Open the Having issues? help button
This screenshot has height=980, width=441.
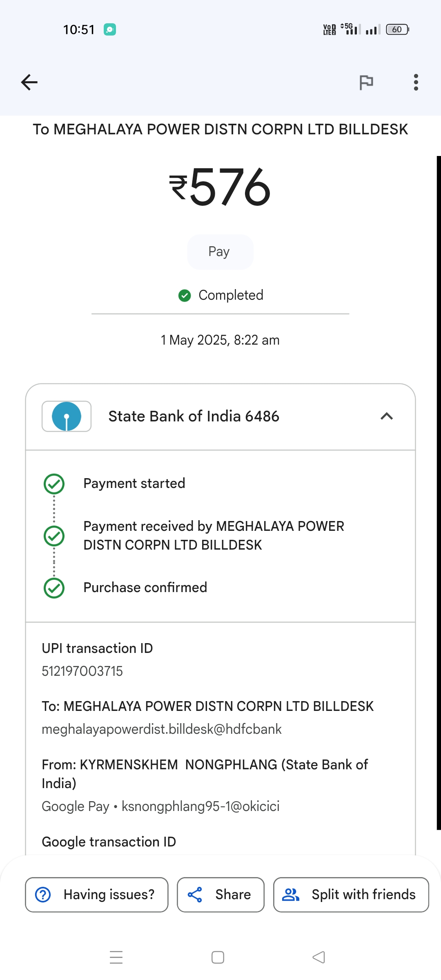(x=97, y=895)
